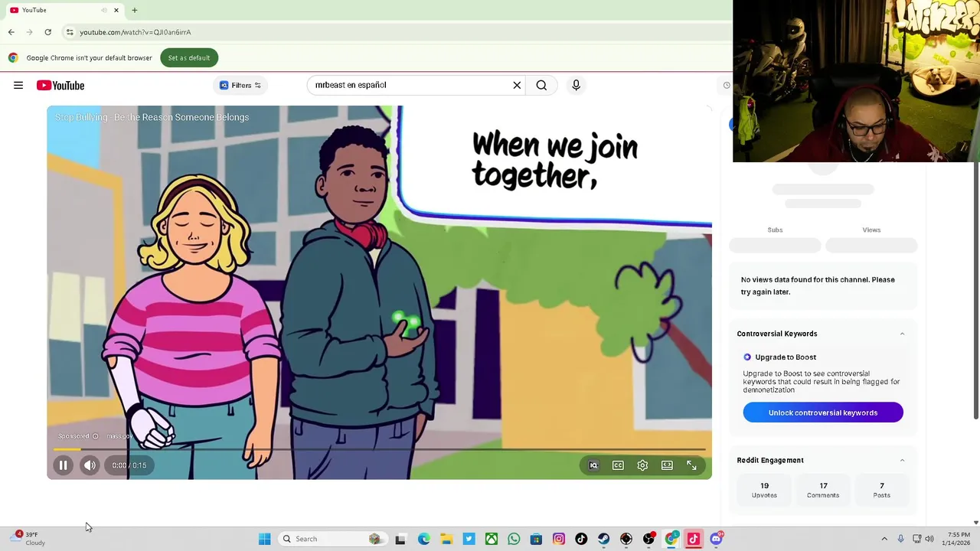The image size is (980, 551).
Task: Open the Sponsored info icon
Action: pyautogui.click(x=95, y=436)
